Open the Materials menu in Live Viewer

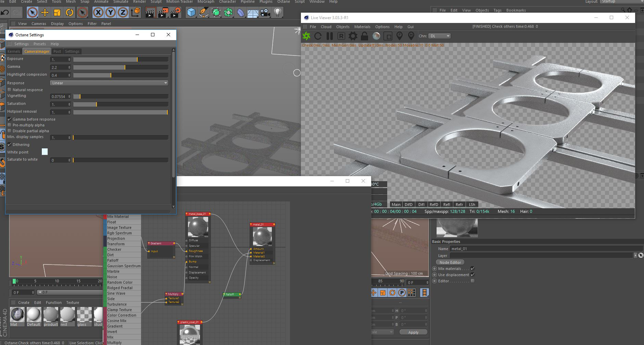tap(362, 27)
